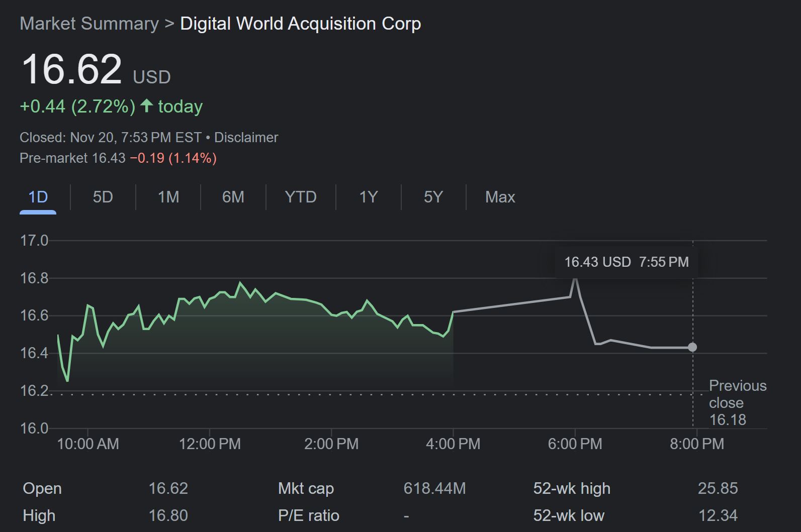Select the 1Y chart tab
801x532 pixels.
tap(369, 197)
